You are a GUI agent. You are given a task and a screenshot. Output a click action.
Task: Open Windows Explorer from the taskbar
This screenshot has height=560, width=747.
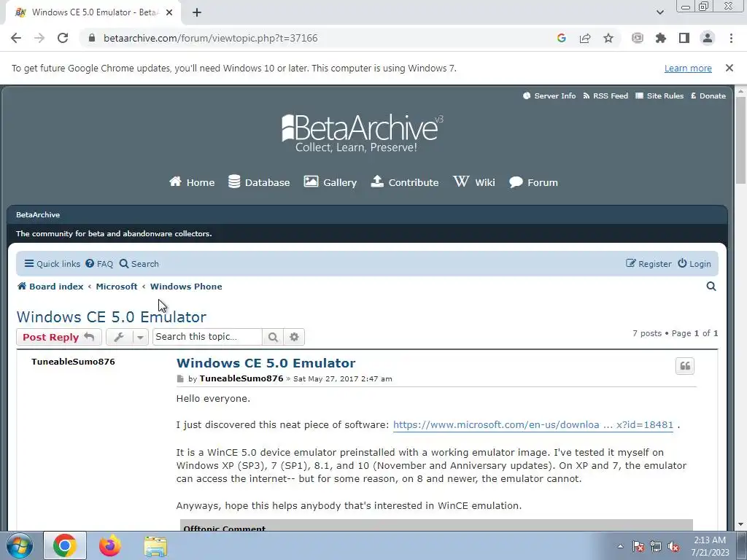pyautogui.click(x=155, y=546)
